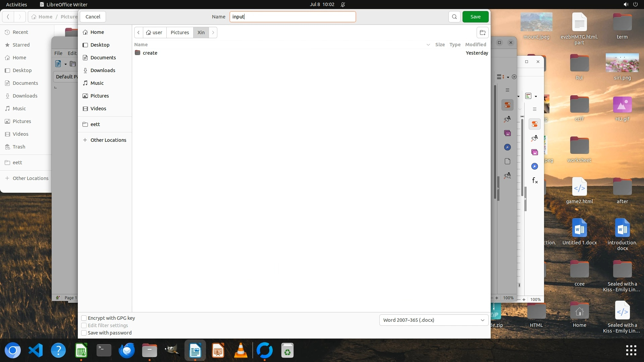Open the Functions fx sidebar icon

click(535, 181)
